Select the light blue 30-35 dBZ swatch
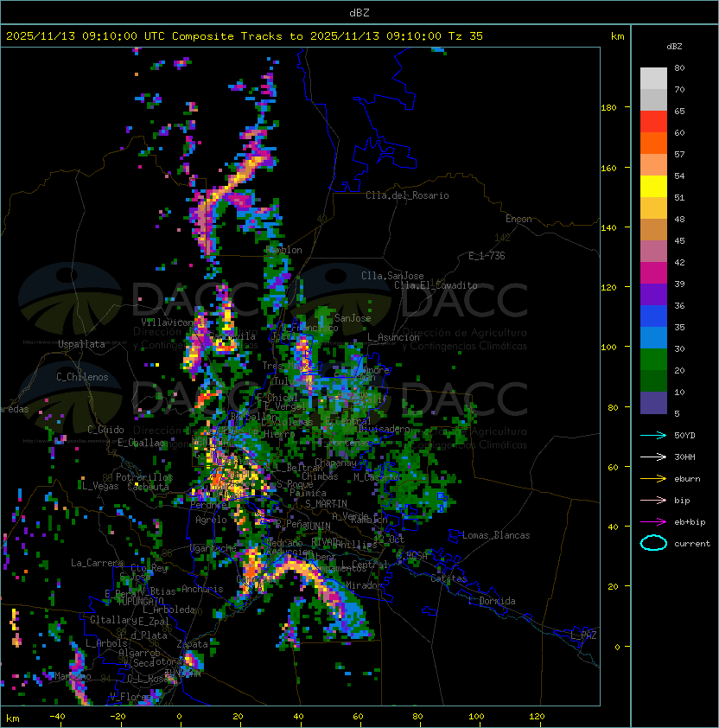 click(653, 338)
